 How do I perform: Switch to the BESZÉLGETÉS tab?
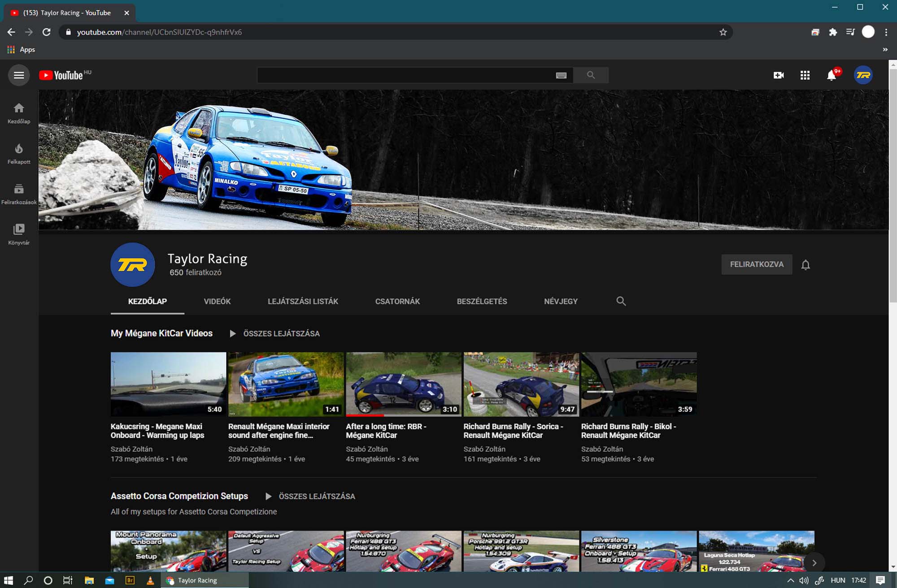click(x=482, y=301)
